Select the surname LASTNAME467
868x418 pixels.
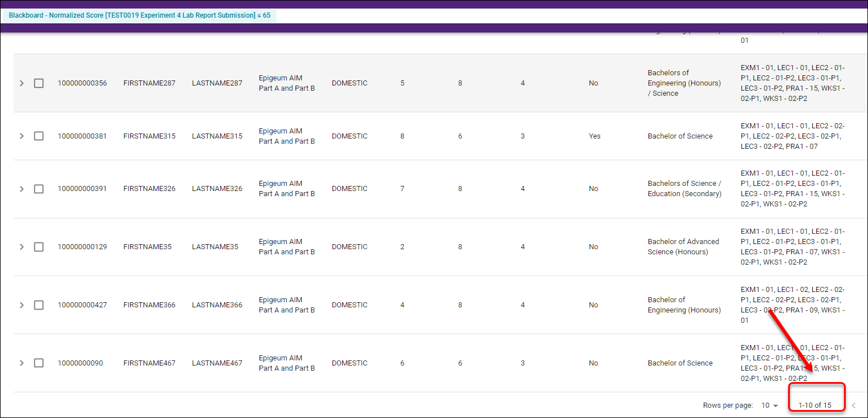click(217, 363)
